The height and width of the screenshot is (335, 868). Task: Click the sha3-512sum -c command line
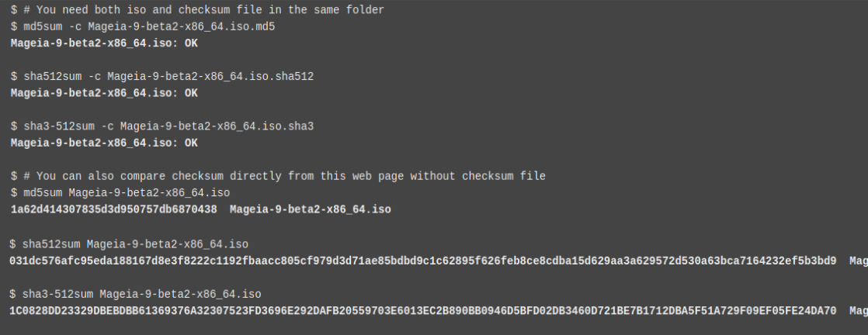(x=162, y=126)
